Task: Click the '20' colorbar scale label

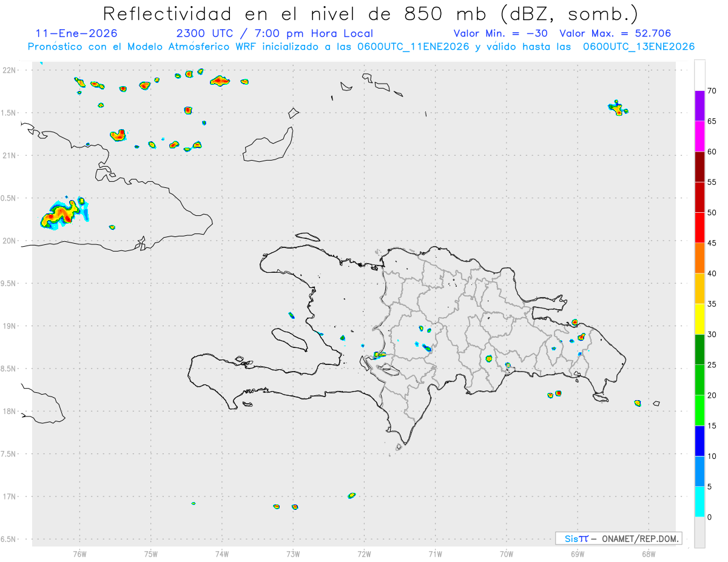Action: pos(712,395)
